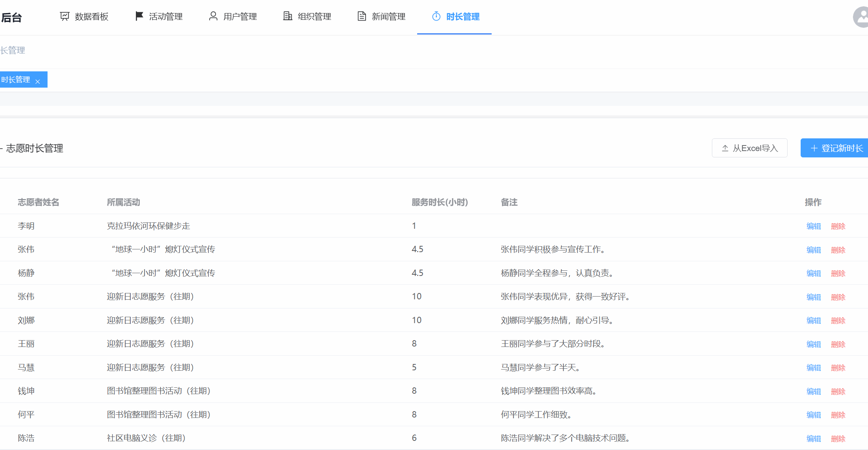
Task: Click the 服务时长(小时) column header
Action: coord(439,202)
